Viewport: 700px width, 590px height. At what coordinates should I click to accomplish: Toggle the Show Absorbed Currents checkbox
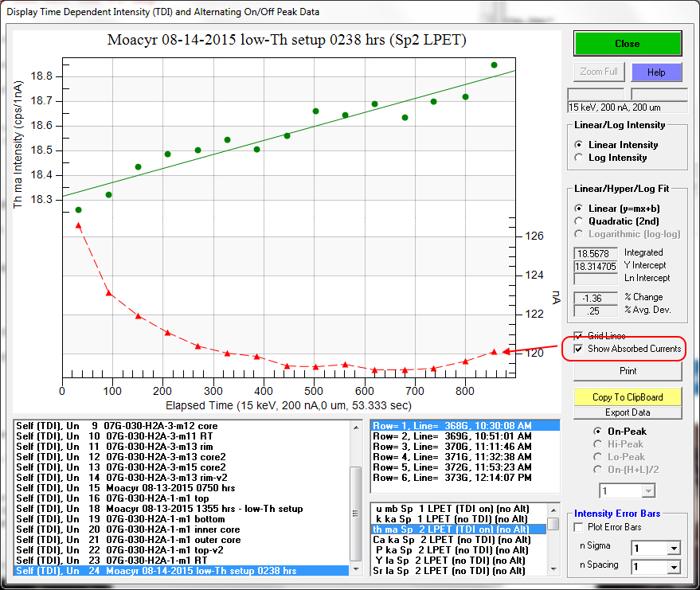[579, 349]
